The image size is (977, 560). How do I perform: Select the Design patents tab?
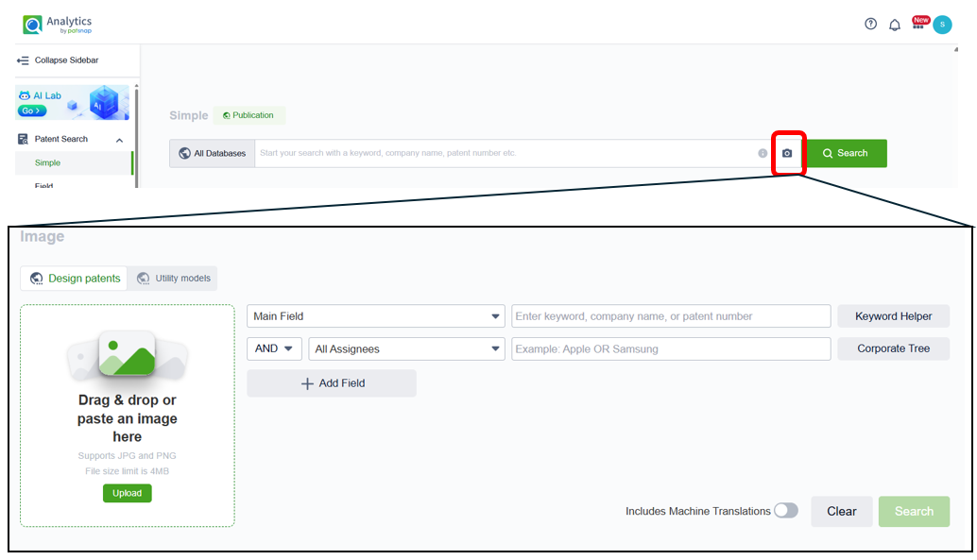[x=74, y=278]
